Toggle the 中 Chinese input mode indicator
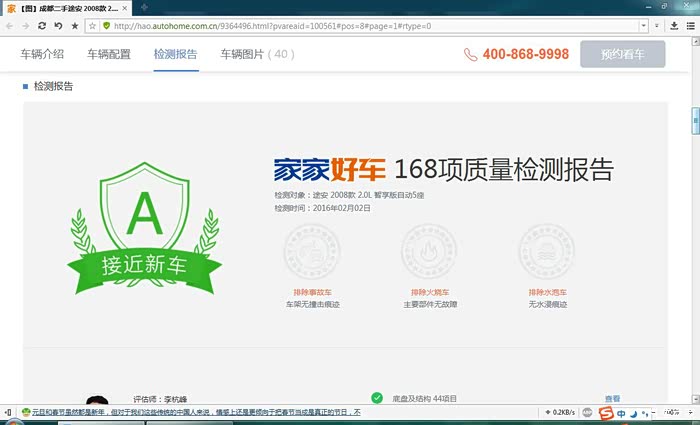The width and height of the screenshot is (700, 425). [622, 413]
